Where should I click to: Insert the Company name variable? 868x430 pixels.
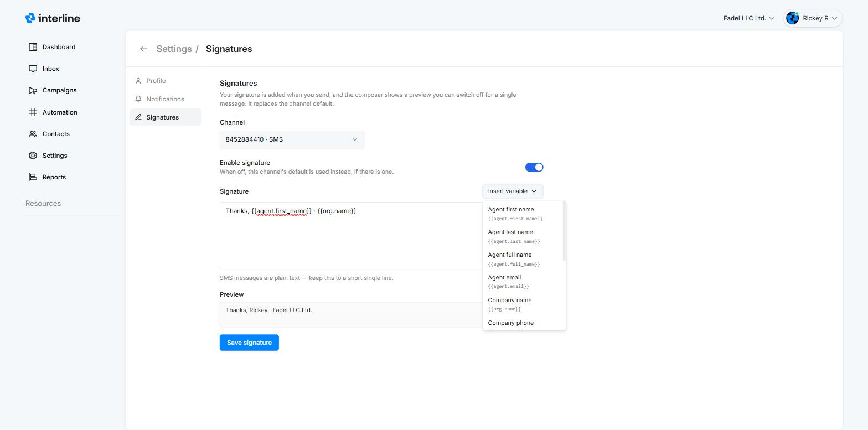[x=523, y=304]
